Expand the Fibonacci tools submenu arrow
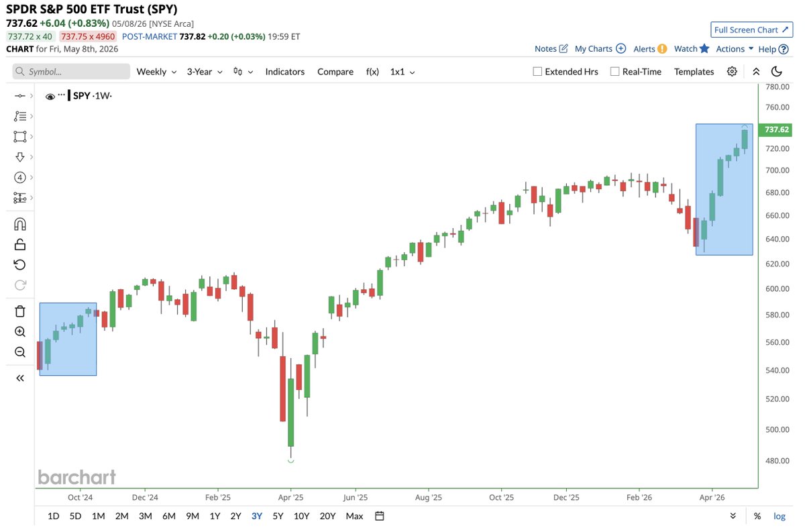This screenshot has height=532, width=805. (32, 116)
